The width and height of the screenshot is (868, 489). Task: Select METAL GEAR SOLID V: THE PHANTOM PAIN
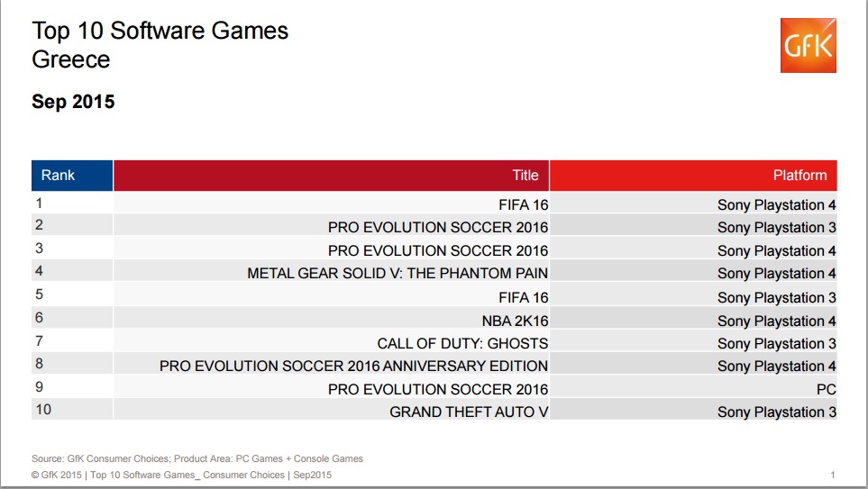click(397, 273)
